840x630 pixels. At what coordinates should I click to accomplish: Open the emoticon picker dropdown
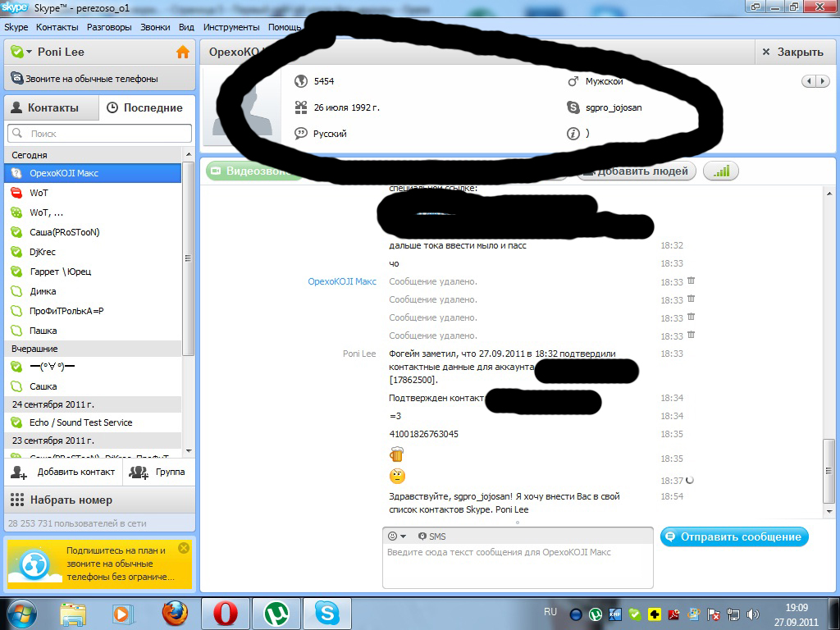[x=396, y=536]
